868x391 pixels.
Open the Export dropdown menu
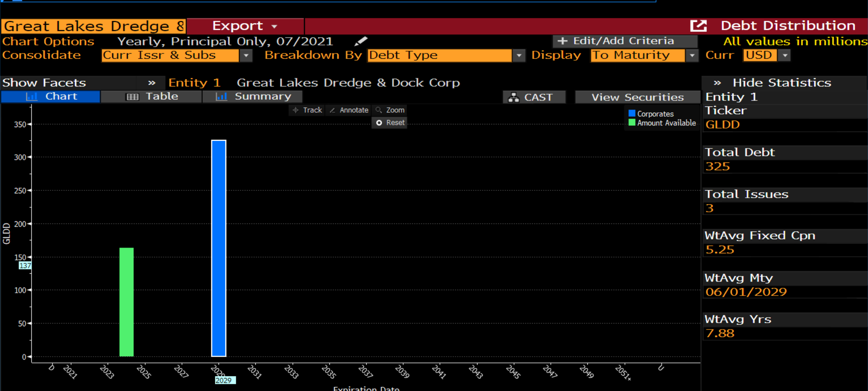(x=245, y=26)
